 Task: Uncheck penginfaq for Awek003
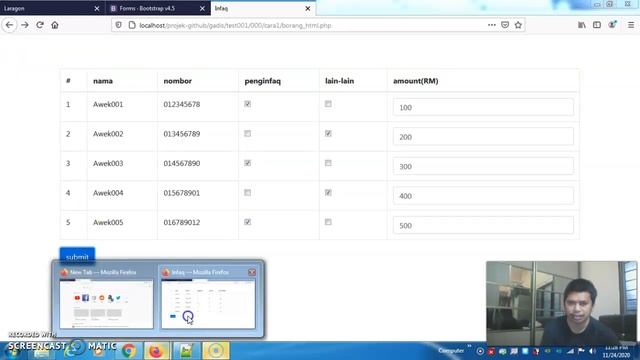point(247,163)
